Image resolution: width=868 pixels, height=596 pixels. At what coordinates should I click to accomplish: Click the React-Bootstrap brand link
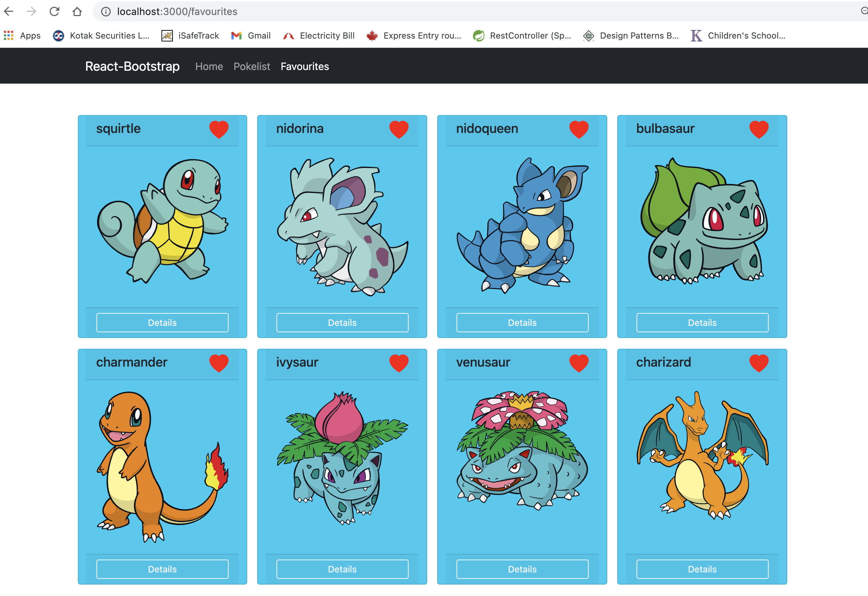point(132,66)
